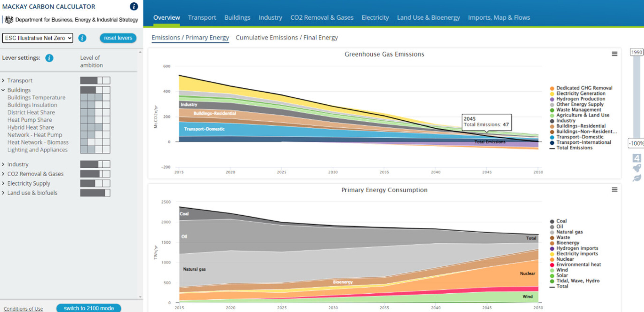Click the info icon beside MacKay Carbon Calculator title

point(134,6)
